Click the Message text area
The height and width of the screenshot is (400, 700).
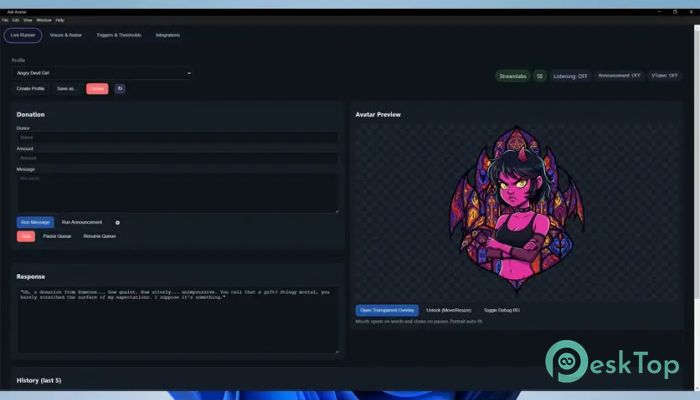click(x=178, y=193)
